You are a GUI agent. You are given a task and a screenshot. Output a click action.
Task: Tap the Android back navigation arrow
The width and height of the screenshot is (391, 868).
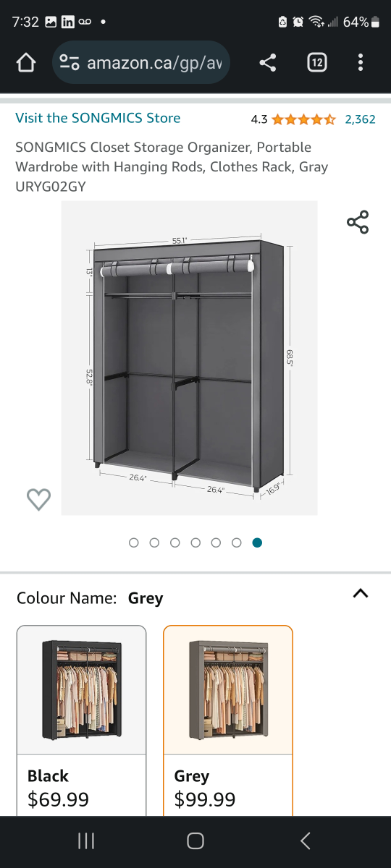click(305, 841)
